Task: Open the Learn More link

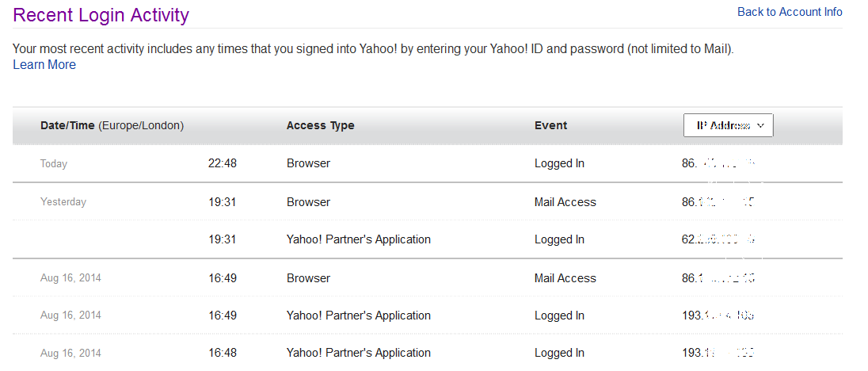Action: 44,65
